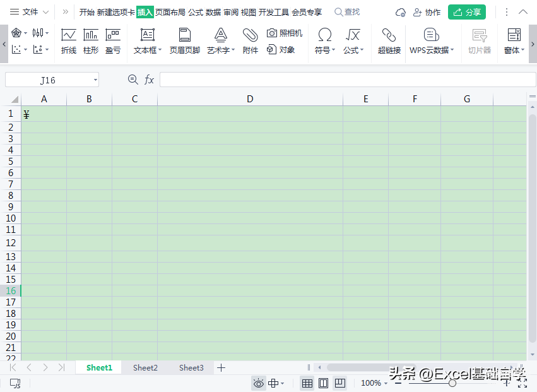Select cell A1 containing ¥
537x392 pixels.
[x=44, y=114]
